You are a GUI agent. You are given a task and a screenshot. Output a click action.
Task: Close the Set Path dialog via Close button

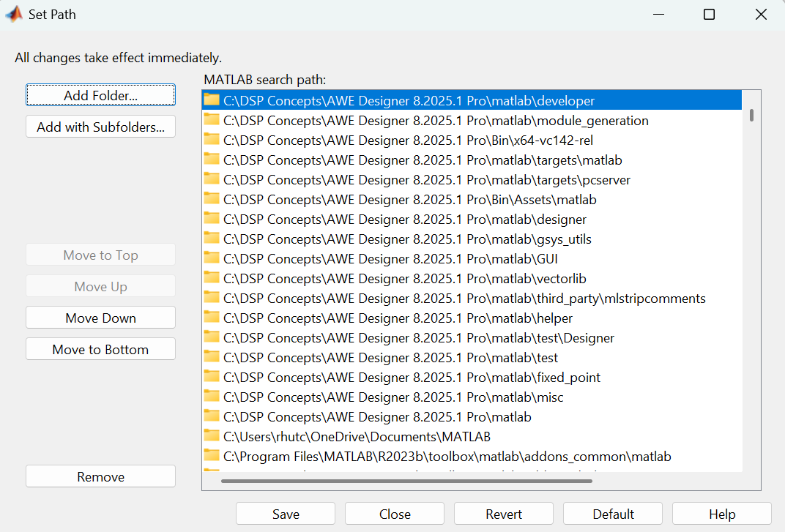[395, 514]
